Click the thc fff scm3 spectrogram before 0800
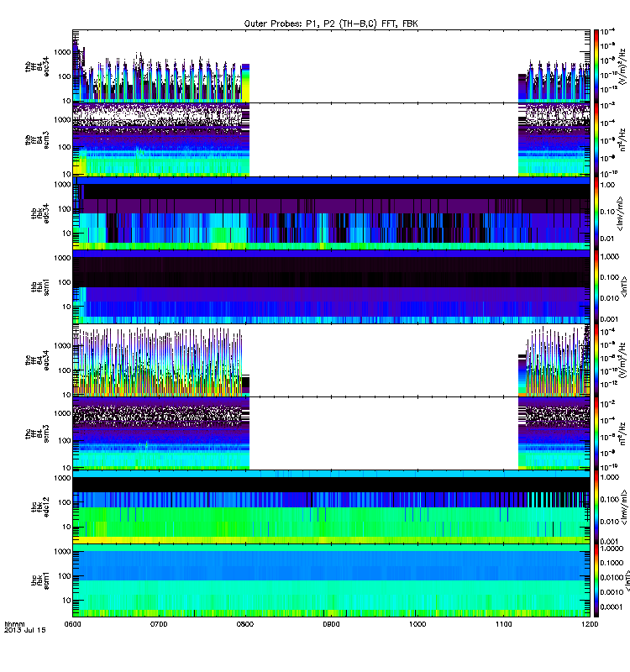 [x=161, y=433]
